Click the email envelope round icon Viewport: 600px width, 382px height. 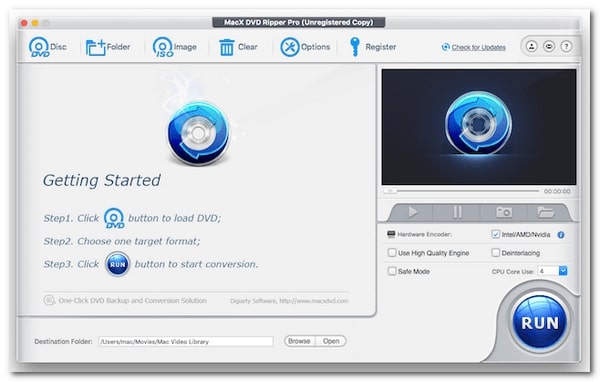click(549, 46)
